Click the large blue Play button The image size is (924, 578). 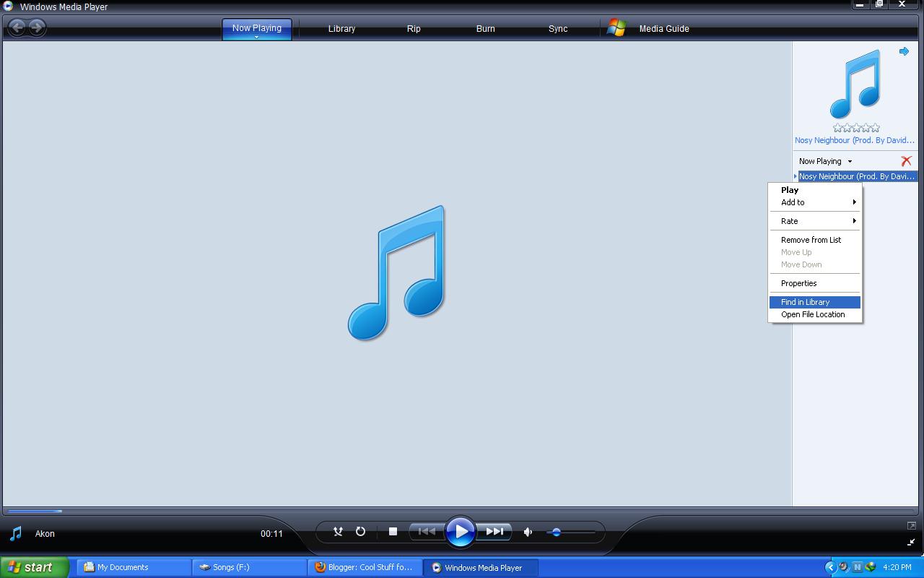[x=461, y=532]
